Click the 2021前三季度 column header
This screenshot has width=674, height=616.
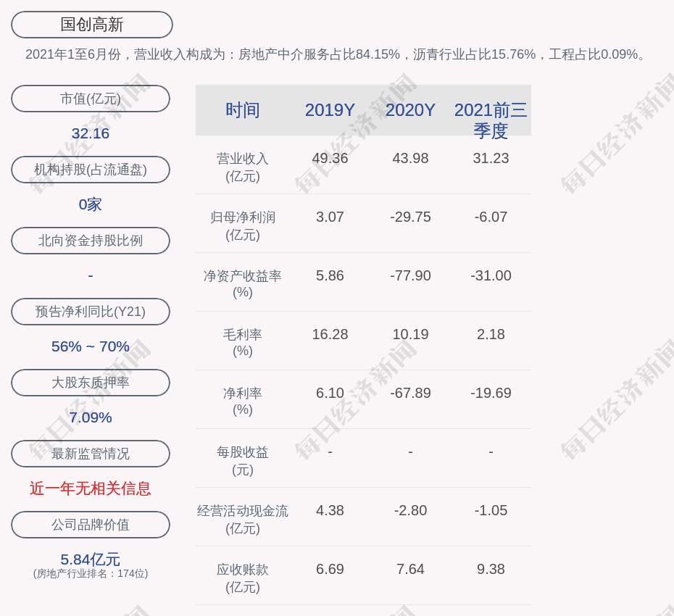pos(491,120)
